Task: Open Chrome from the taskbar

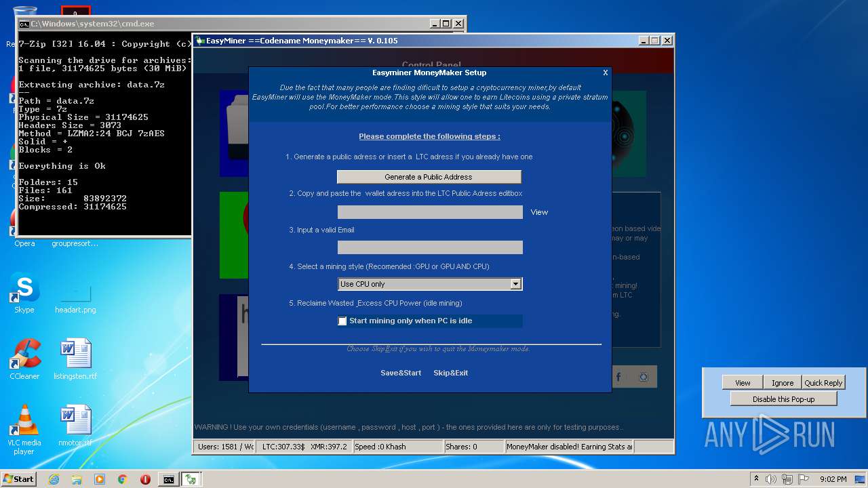Action: pyautogui.click(x=123, y=479)
